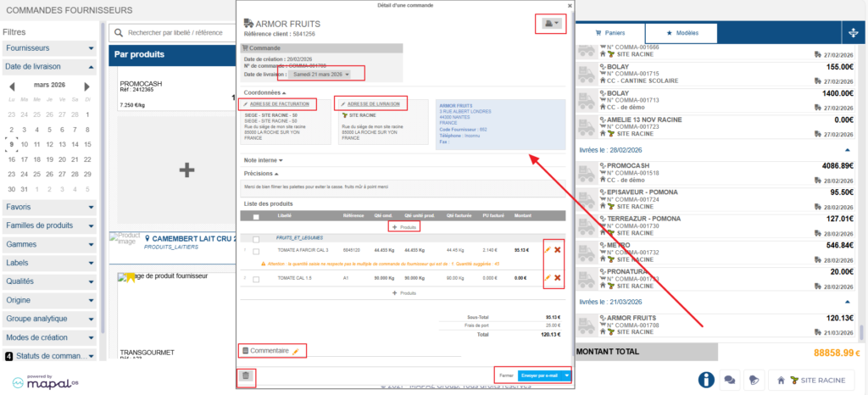Click the trash icon to delete the order

tap(246, 376)
